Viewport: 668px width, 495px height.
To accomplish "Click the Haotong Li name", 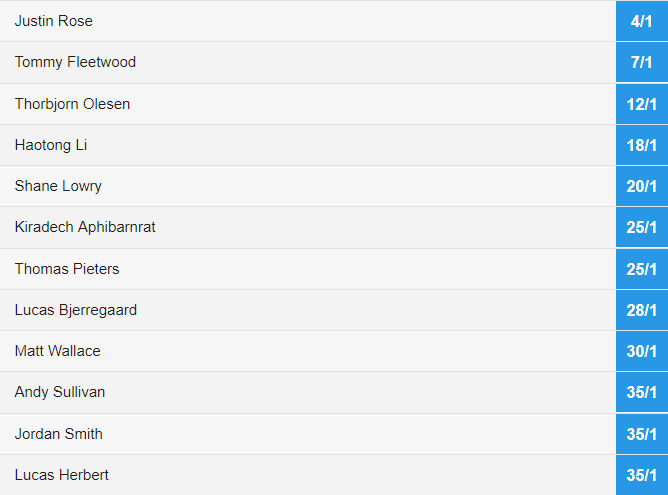I will [51, 145].
